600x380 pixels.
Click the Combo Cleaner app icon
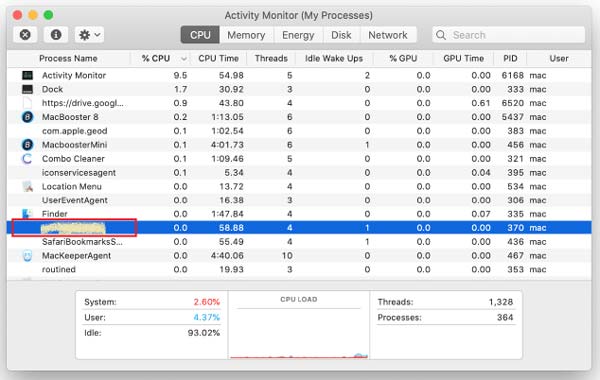pos(27,158)
